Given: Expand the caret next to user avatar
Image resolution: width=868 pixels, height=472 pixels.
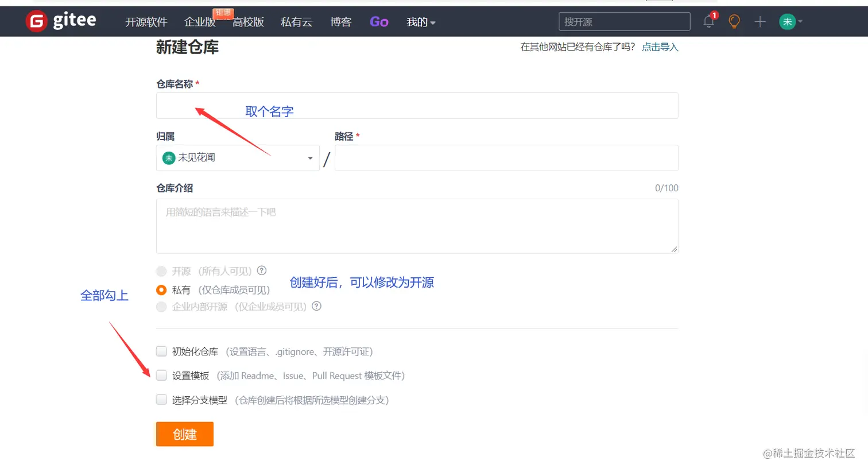Looking at the screenshot, I should coord(800,22).
